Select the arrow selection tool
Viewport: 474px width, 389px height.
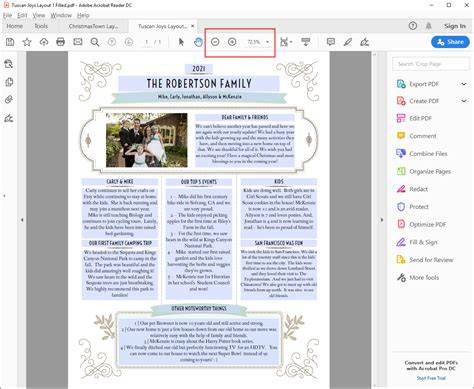pos(181,42)
